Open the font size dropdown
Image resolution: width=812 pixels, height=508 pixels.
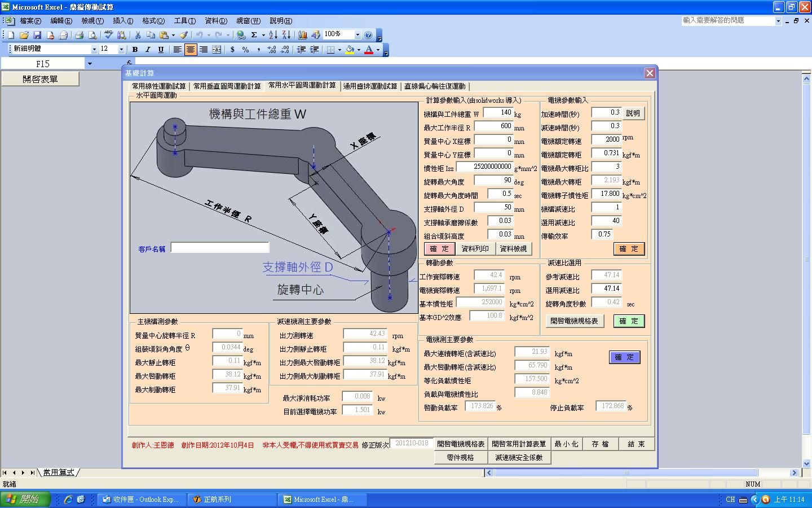121,50
